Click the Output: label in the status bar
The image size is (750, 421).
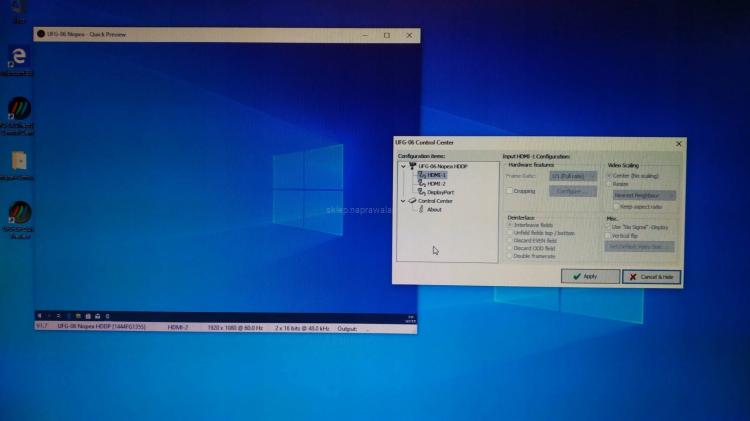[347, 329]
